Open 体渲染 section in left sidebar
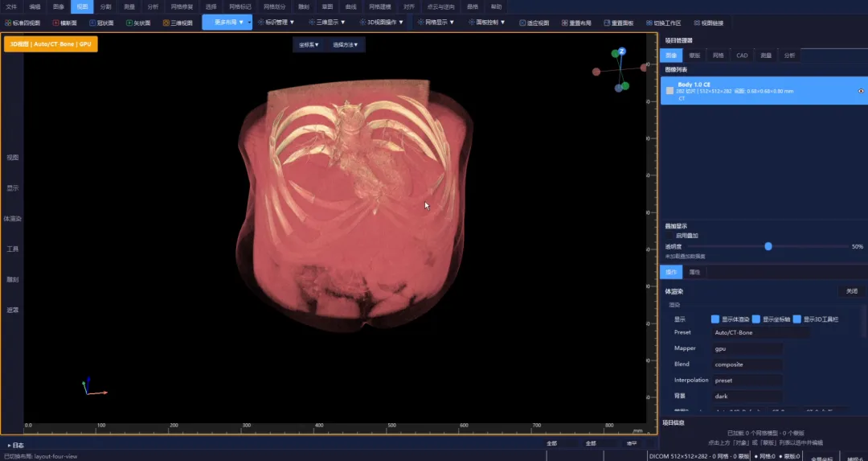The width and height of the screenshot is (868, 461). [x=13, y=218]
